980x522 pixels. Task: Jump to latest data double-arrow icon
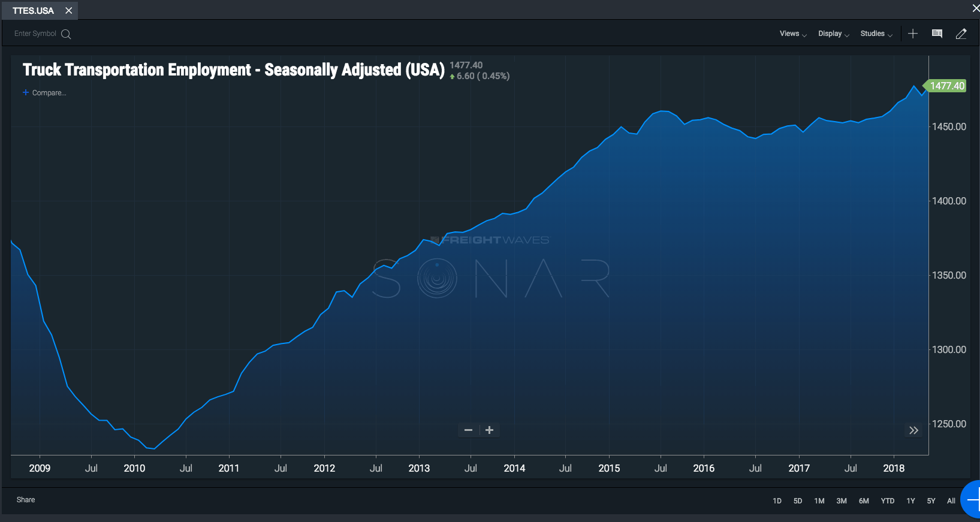(x=913, y=430)
